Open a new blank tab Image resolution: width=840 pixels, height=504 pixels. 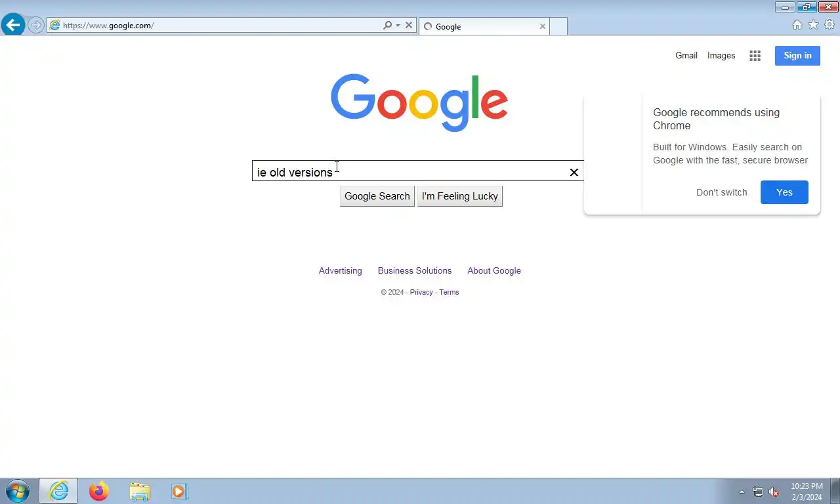(x=558, y=26)
